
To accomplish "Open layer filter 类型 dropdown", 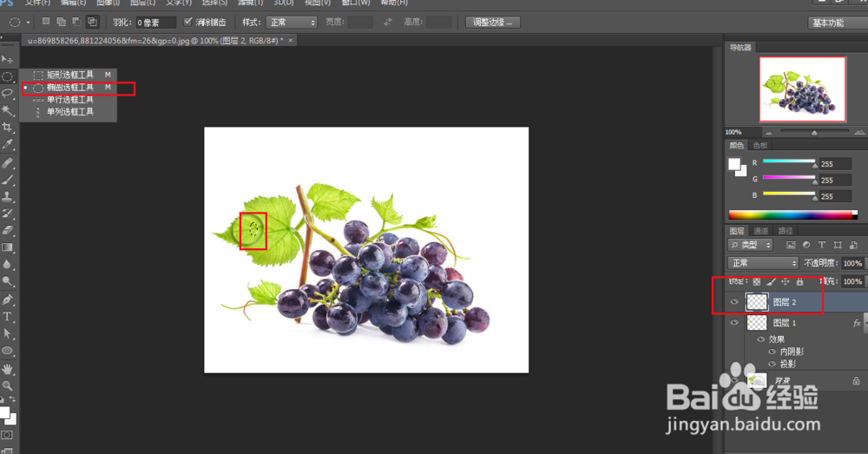I will pyautogui.click(x=750, y=245).
